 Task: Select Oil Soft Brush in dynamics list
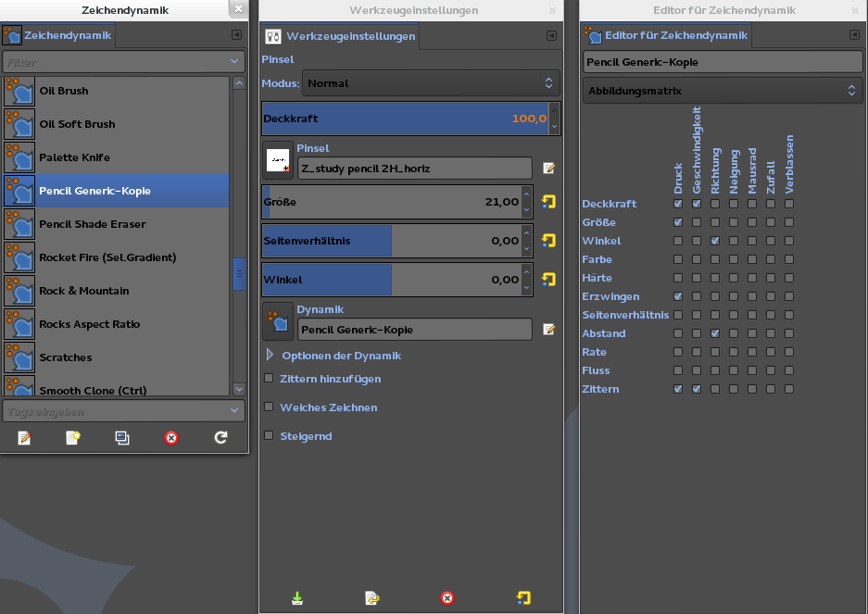tap(116, 124)
